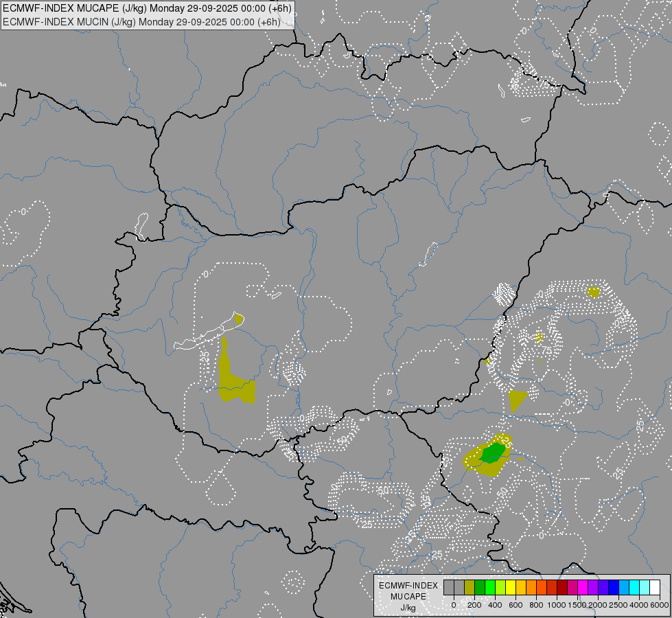Click the legend tick value 800
The image size is (672, 618).
(537, 605)
